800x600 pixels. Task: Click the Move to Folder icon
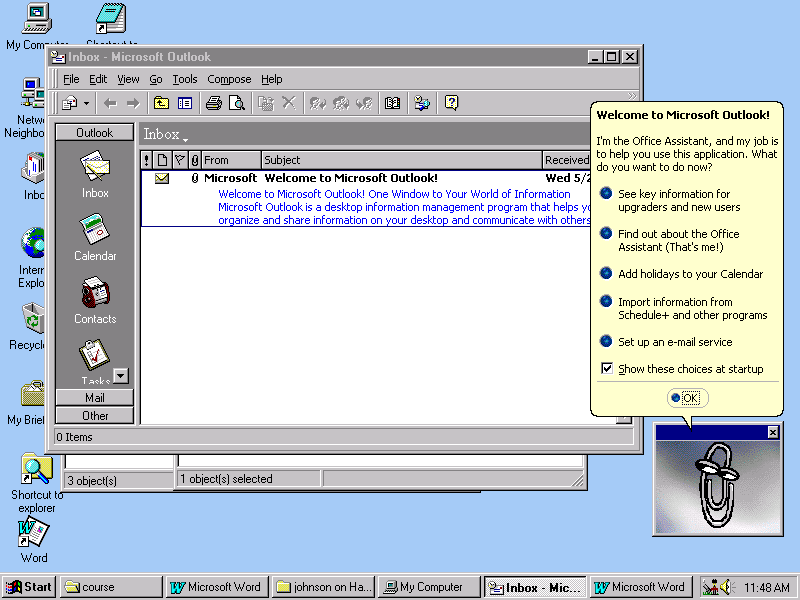266,104
